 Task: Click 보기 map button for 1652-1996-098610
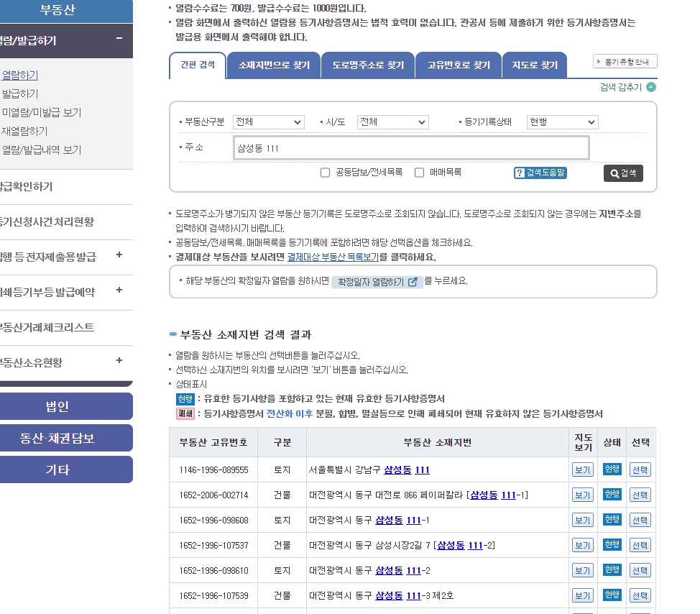(x=583, y=570)
